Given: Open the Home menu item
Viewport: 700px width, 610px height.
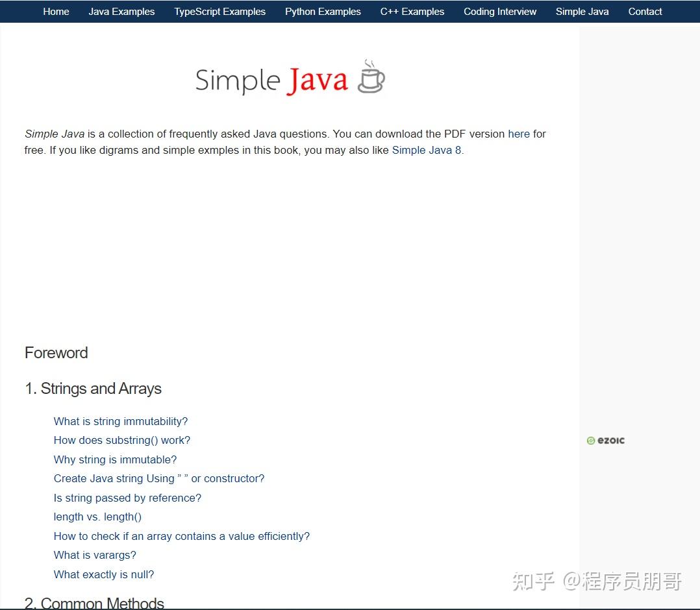Looking at the screenshot, I should click(x=56, y=11).
